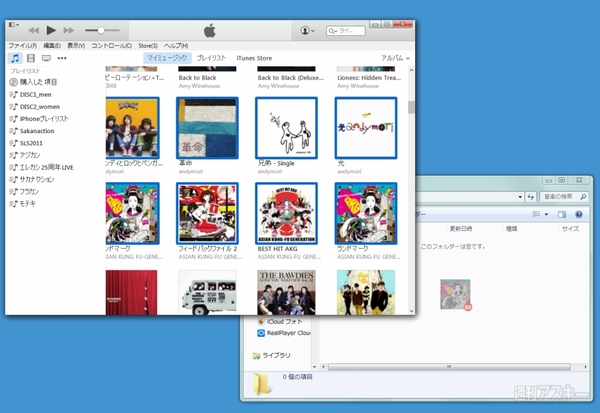600x413 pixels.
Task: Sort Explorer by サイズ column
Action: point(570,229)
